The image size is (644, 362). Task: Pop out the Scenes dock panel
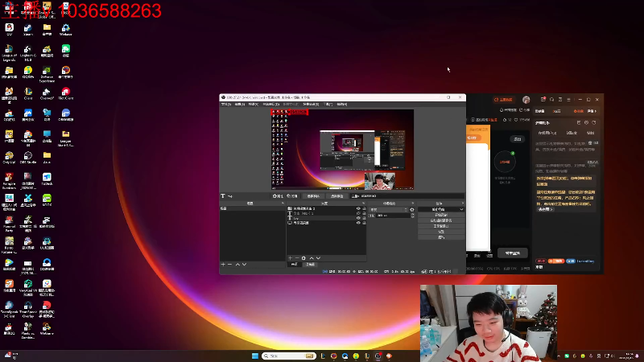(x=283, y=204)
